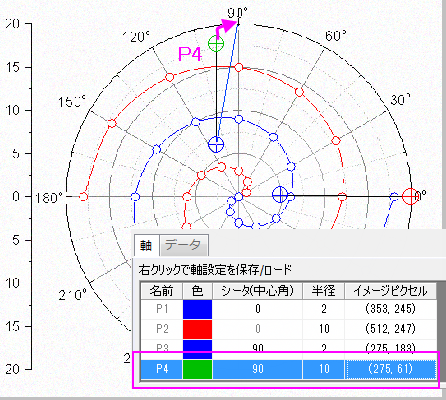Click the 名前 column header
Viewport: 446px width, 400px height.
click(162, 291)
